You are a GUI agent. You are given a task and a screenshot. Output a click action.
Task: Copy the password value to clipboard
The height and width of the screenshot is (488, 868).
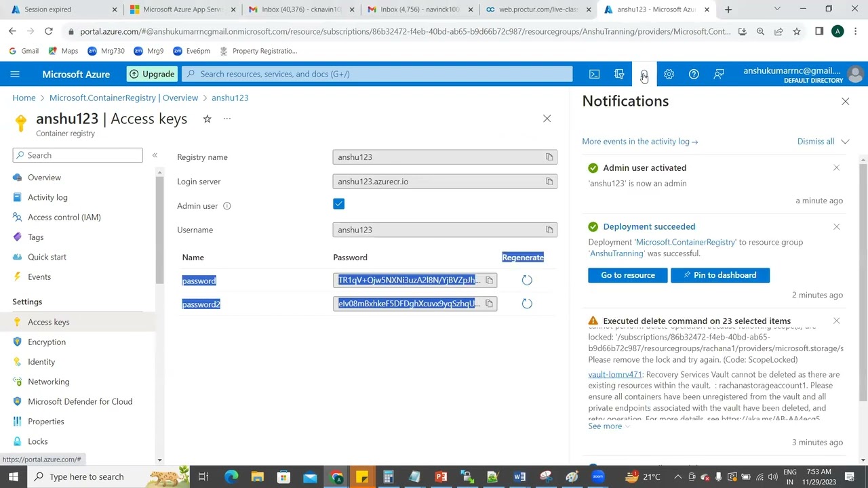489,281
